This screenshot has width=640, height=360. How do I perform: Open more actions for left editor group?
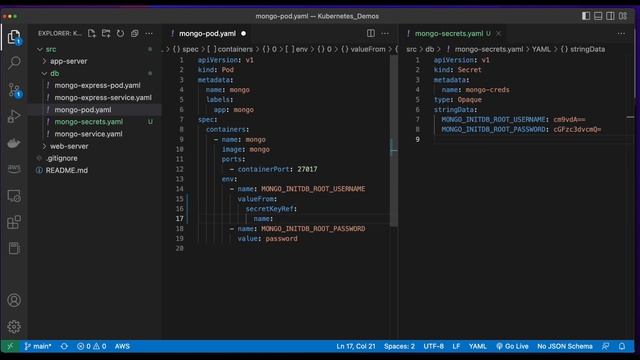(385, 33)
